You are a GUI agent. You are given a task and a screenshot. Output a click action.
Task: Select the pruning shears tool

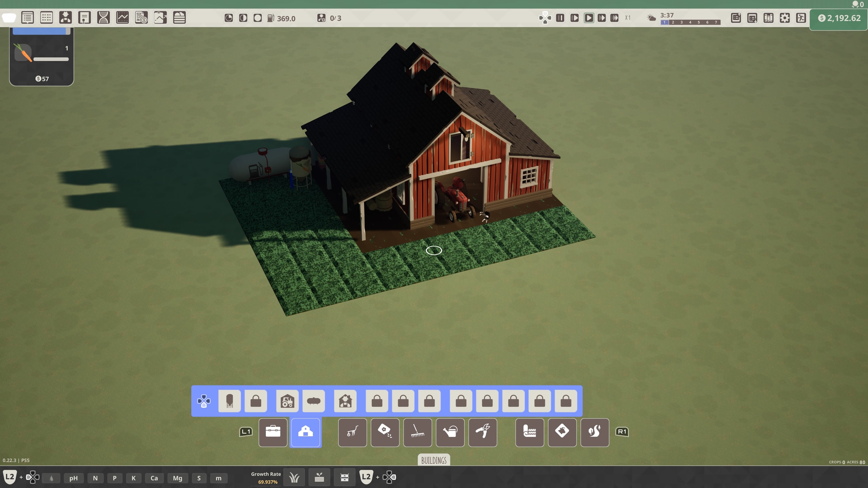coord(483,433)
